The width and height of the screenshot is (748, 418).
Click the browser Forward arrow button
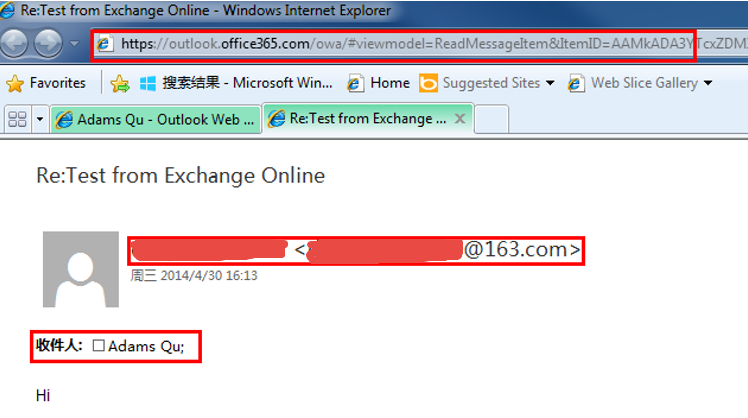(x=48, y=43)
